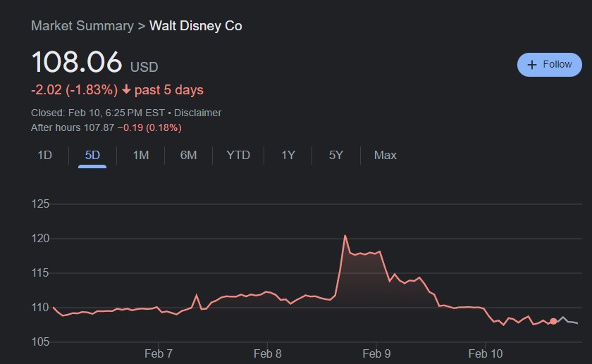
Task: Switch chart to 6M range
Action: 188,155
